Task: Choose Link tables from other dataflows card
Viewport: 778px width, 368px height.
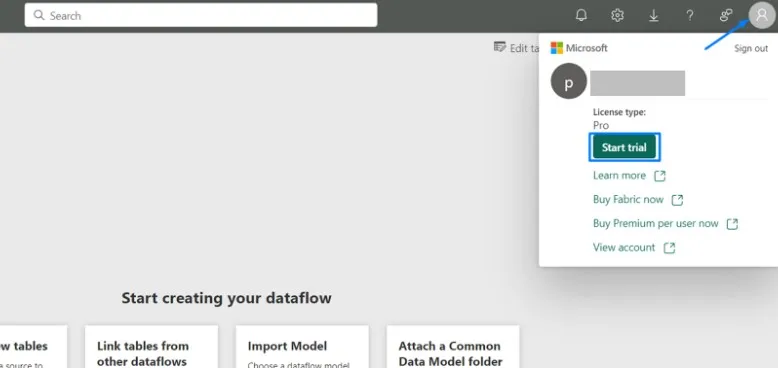Action: pyautogui.click(x=151, y=347)
